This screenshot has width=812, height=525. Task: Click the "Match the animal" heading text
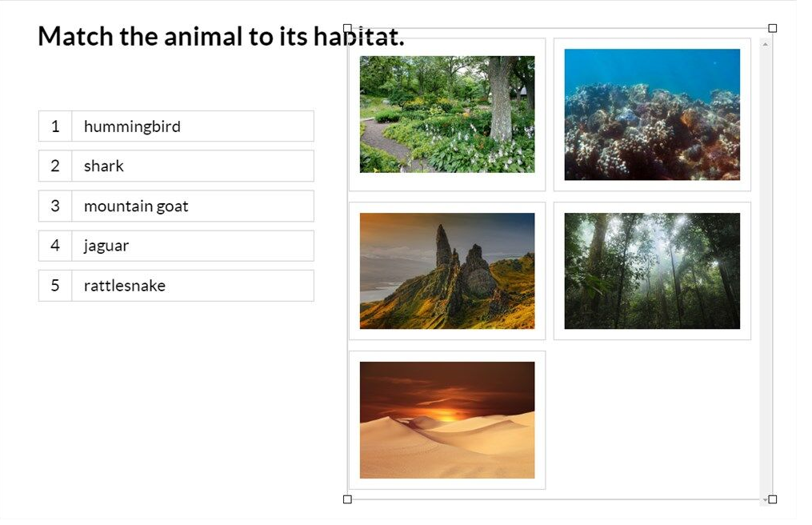pos(192,36)
